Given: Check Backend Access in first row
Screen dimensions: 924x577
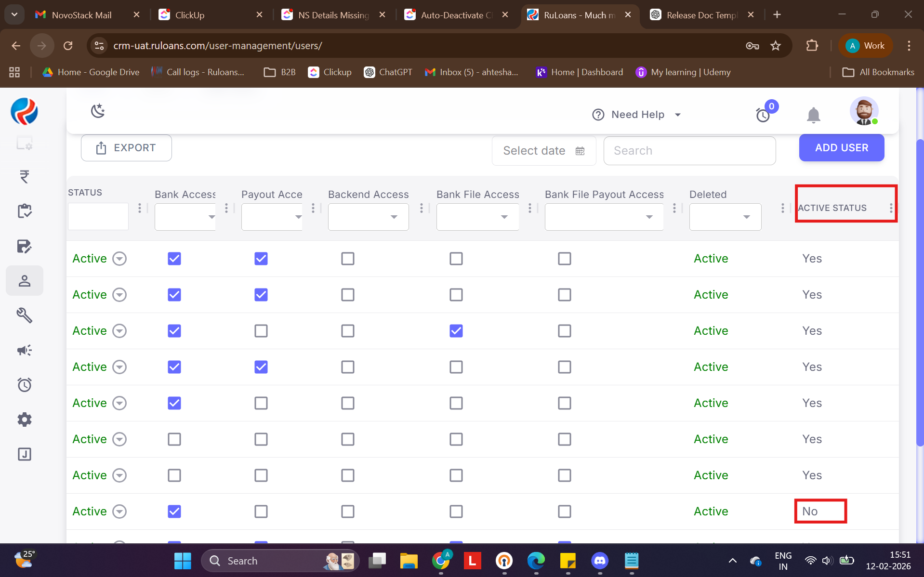Looking at the screenshot, I should [x=348, y=259].
